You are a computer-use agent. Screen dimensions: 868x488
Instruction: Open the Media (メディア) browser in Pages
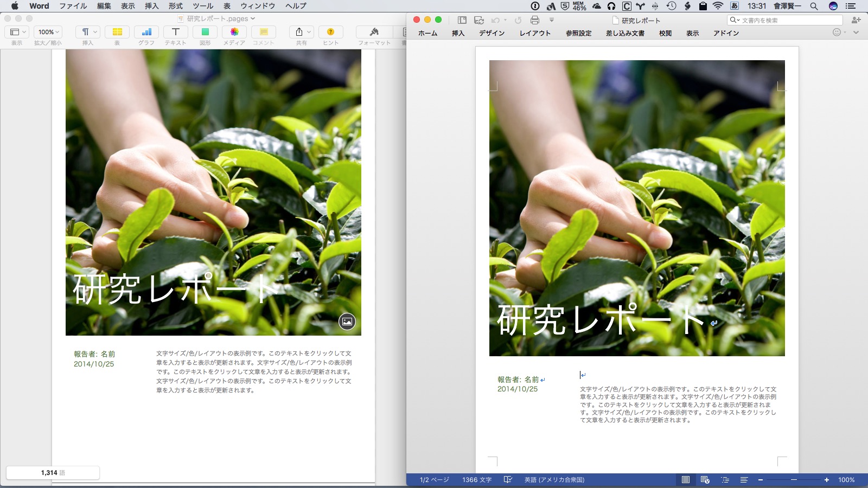pyautogui.click(x=233, y=31)
